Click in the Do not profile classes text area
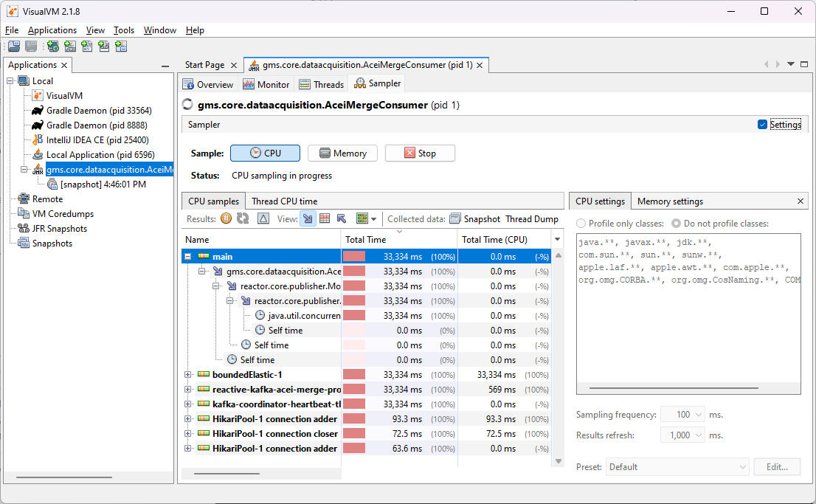 pyautogui.click(x=688, y=314)
